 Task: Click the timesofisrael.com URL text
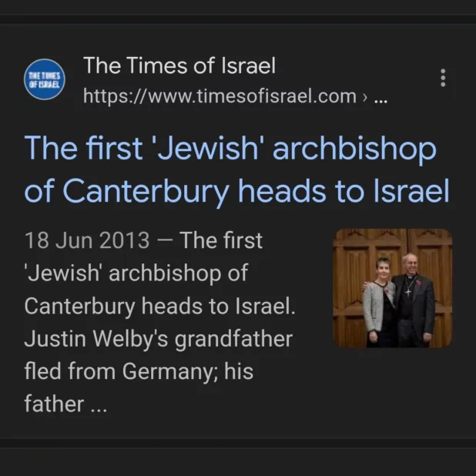coord(219,96)
